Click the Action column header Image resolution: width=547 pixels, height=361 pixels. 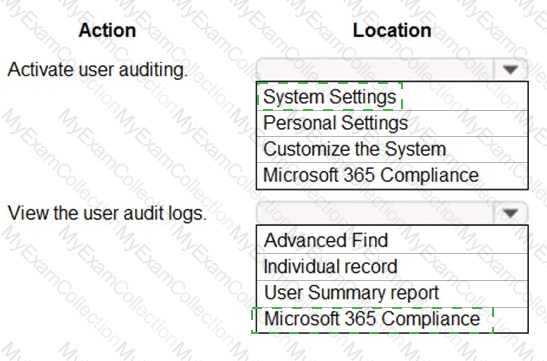pyautogui.click(x=107, y=30)
